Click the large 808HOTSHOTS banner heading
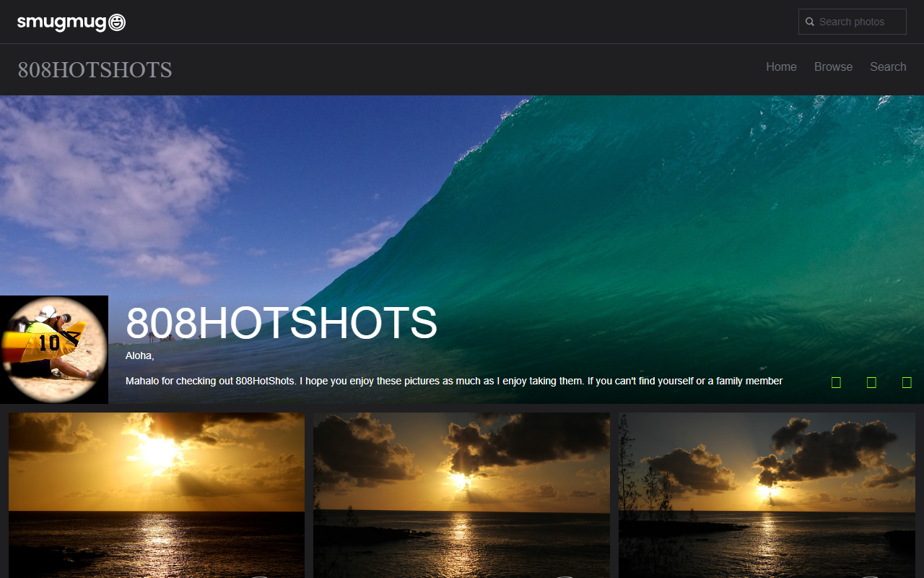 (x=282, y=323)
